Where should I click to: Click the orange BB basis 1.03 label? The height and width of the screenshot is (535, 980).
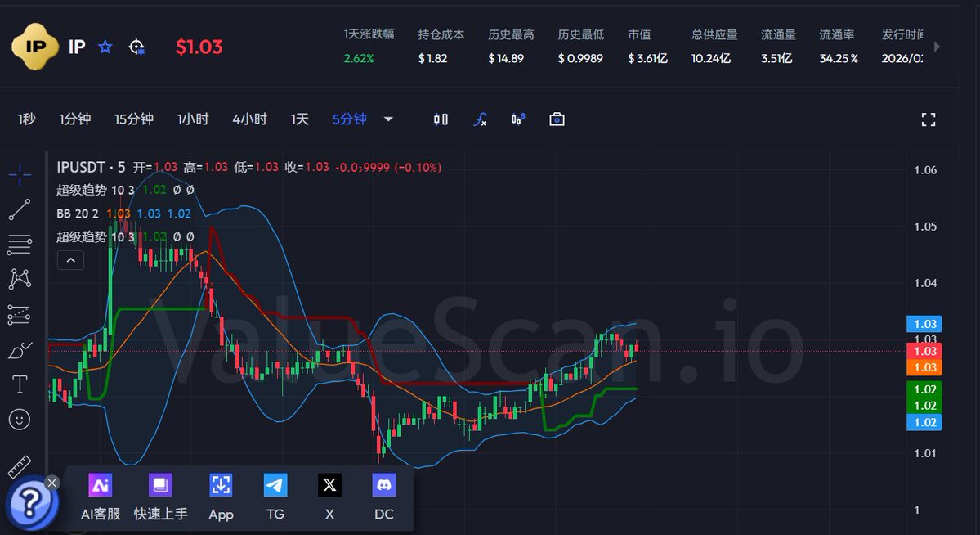[924, 367]
